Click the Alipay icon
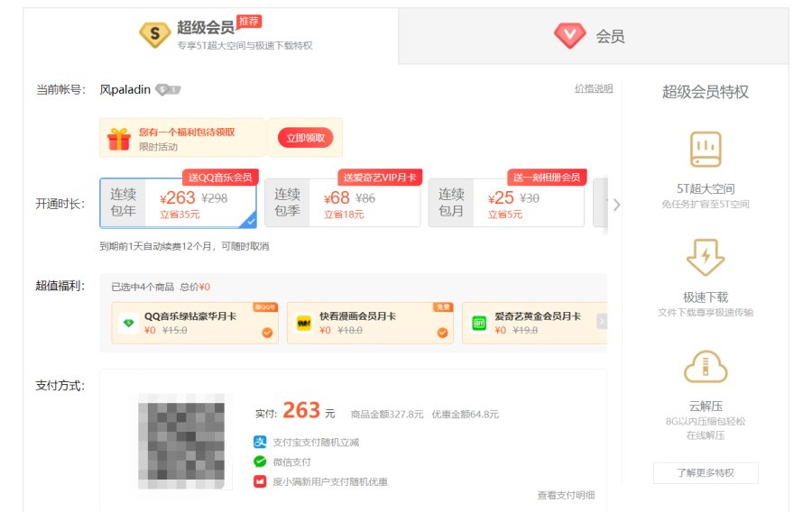812x512 pixels. 260,443
